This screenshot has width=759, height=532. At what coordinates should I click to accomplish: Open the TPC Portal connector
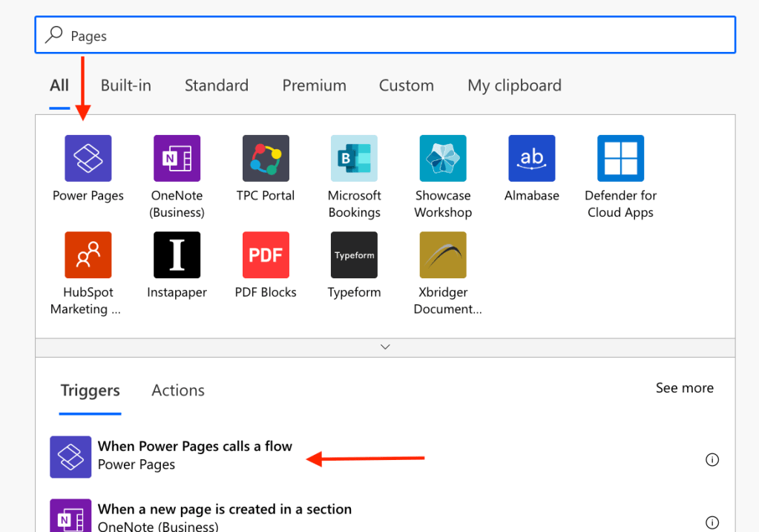click(x=266, y=158)
